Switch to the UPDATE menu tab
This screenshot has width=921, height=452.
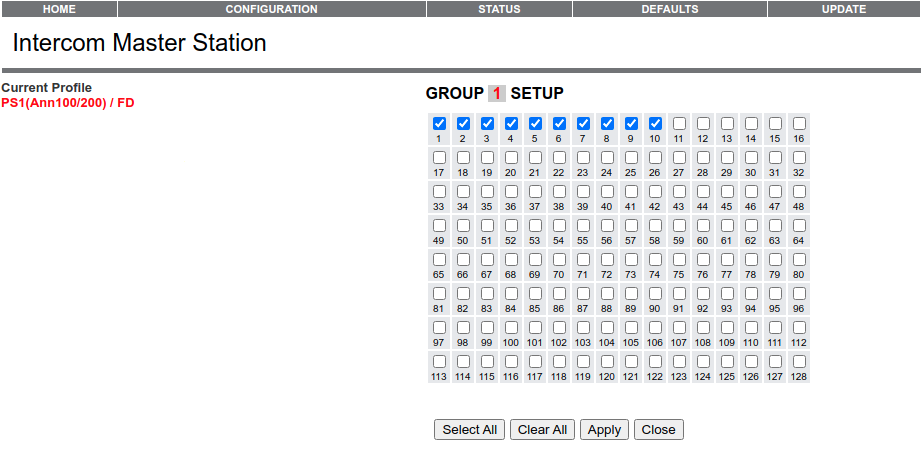pos(843,9)
